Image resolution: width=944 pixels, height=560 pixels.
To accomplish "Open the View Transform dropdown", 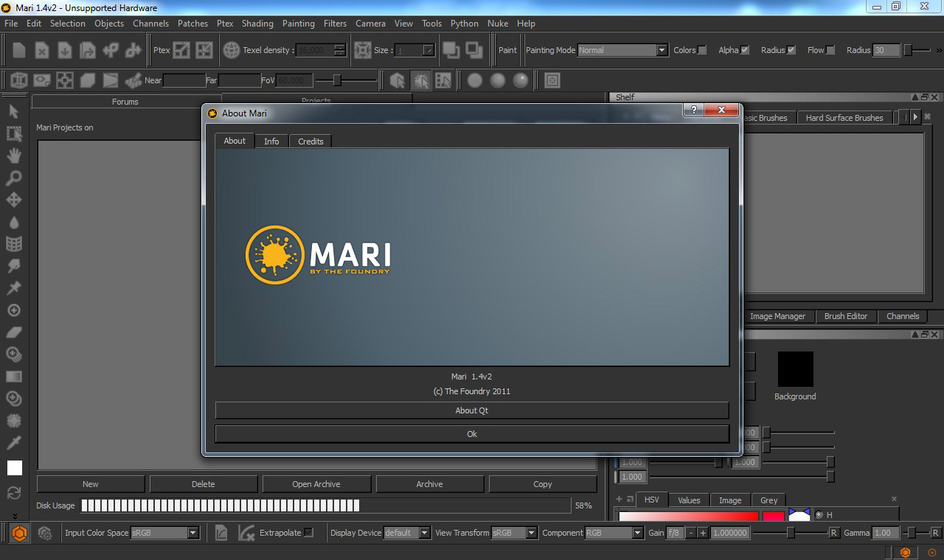I will pos(515,532).
